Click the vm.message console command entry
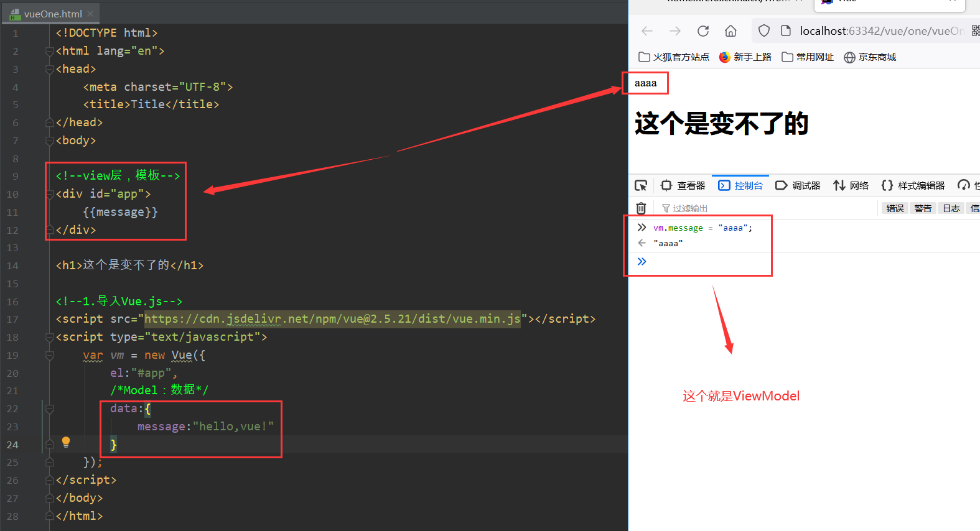This screenshot has width=980, height=531. point(702,228)
